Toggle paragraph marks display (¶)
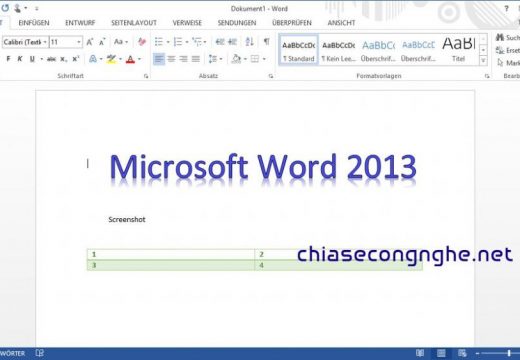Screen dimensions: 520x360 point(266,42)
